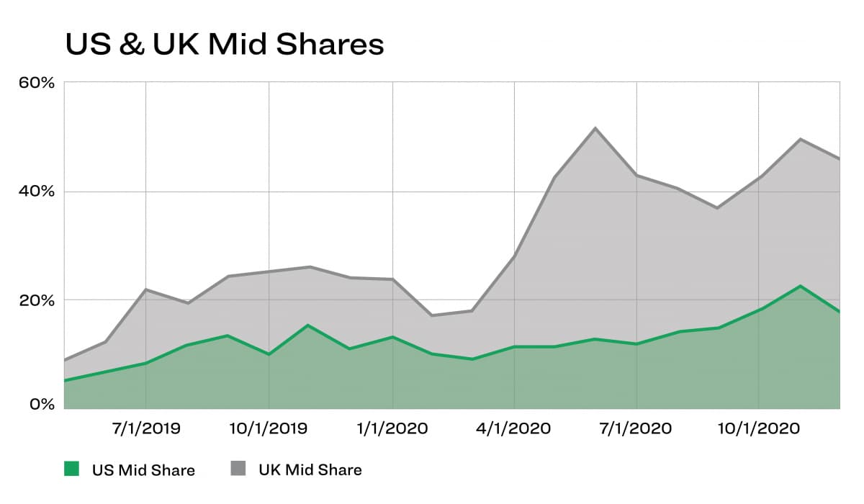Select the 4/1/2020 x-axis date label
864x504 pixels.
pyautogui.click(x=514, y=429)
